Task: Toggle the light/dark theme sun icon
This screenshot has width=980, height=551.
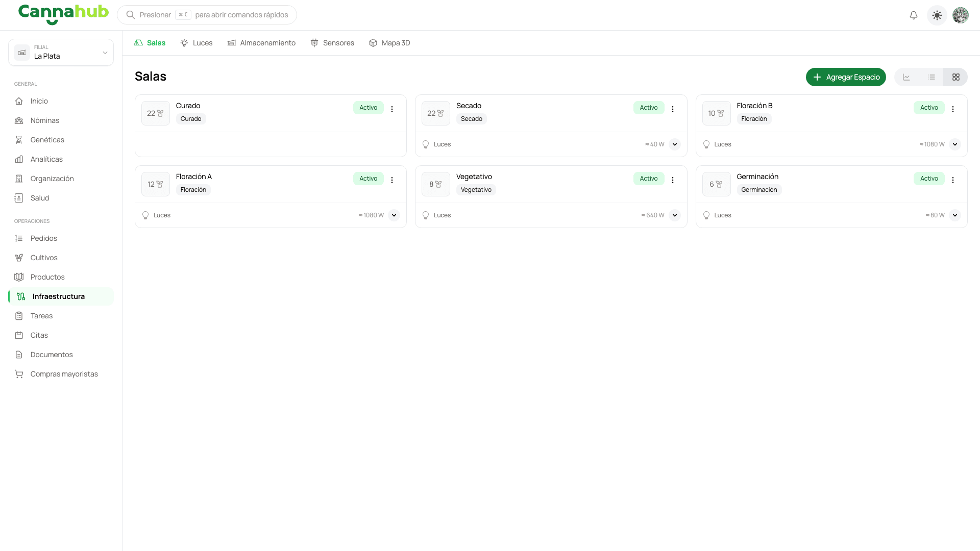Action: pos(937,15)
